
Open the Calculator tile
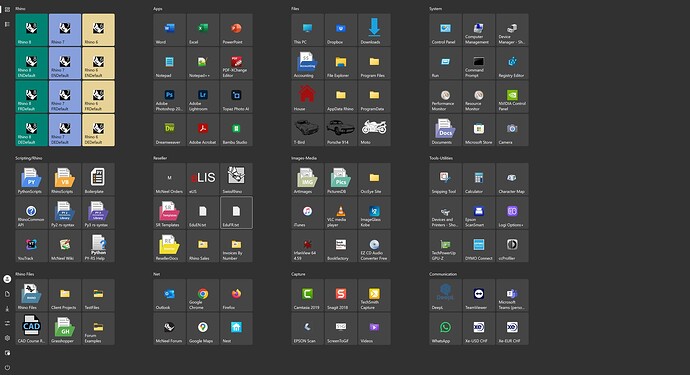479,179
